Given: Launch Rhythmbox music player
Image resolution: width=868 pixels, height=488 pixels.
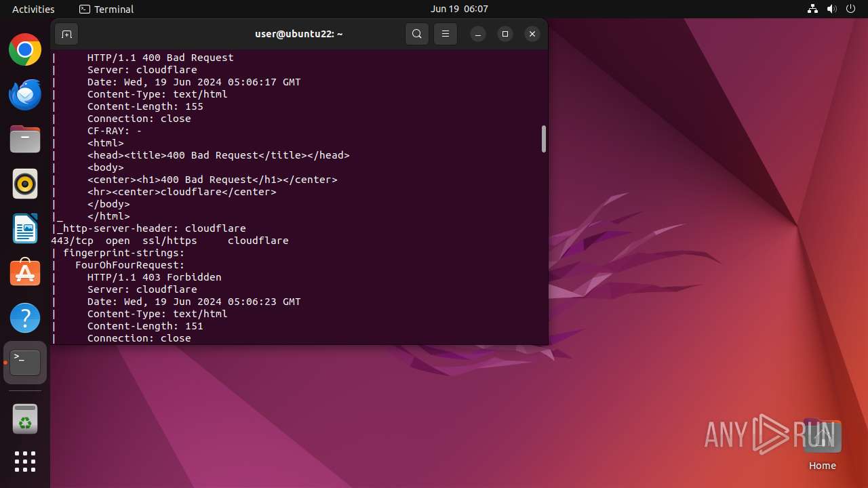Looking at the screenshot, I should (25, 184).
